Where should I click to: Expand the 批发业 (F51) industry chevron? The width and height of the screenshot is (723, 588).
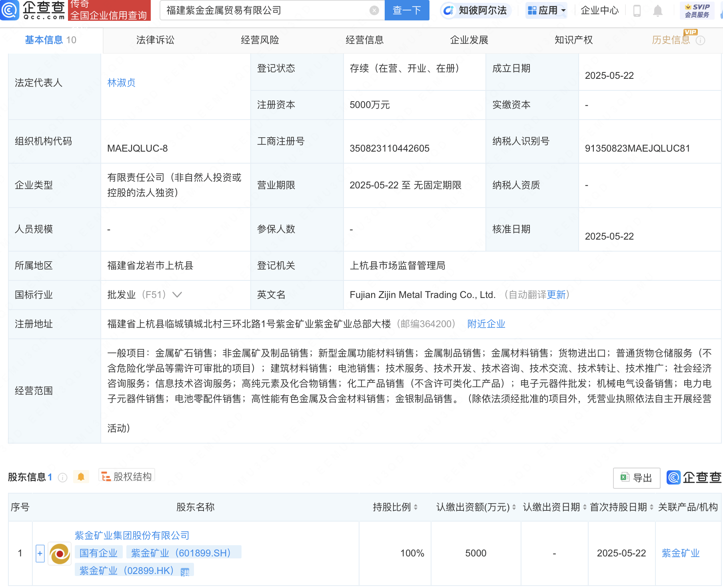click(177, 295)
